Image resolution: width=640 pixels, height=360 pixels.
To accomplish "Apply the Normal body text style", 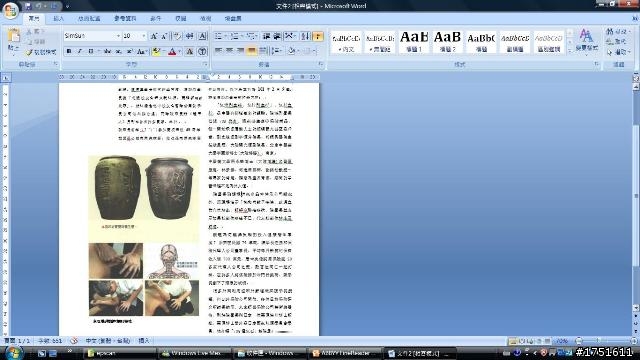I will pos(346,42).
